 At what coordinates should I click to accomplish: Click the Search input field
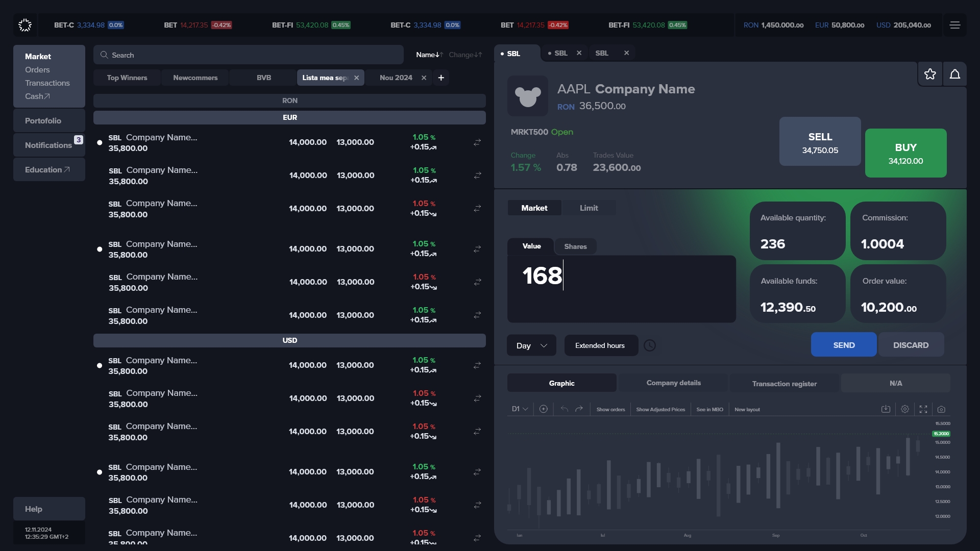click(x=249, y=55)
